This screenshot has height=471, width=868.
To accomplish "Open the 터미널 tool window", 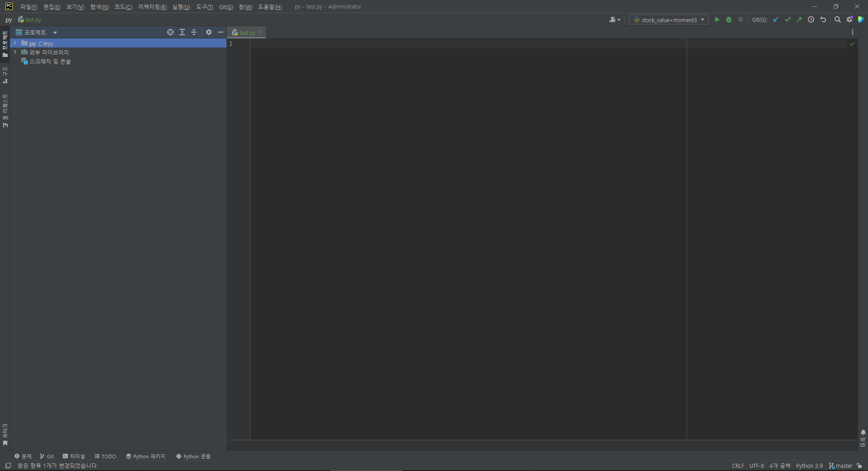I will pyautogui.click(x=74, y=457).
